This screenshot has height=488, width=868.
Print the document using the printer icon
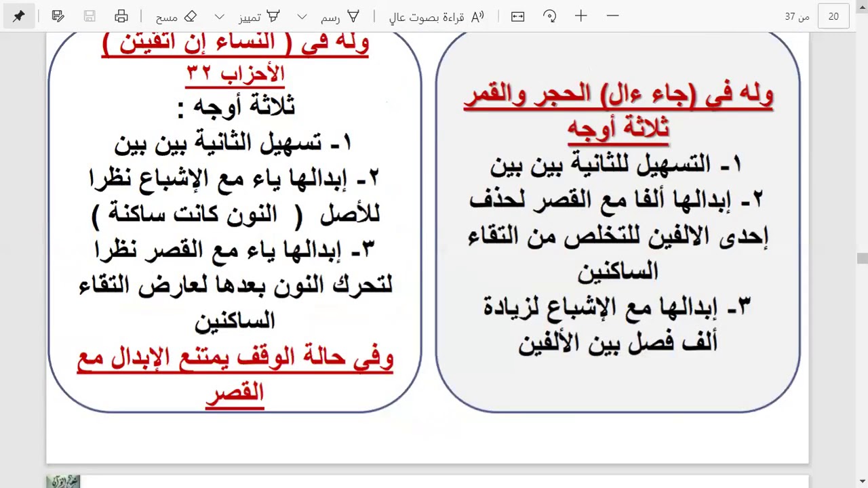(x=121, y=16)
